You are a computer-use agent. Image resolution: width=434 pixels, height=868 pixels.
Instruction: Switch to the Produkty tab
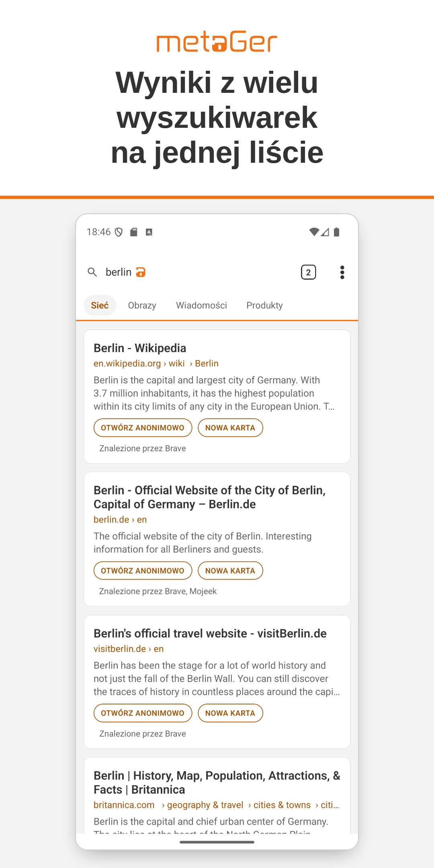click(264, 305)
